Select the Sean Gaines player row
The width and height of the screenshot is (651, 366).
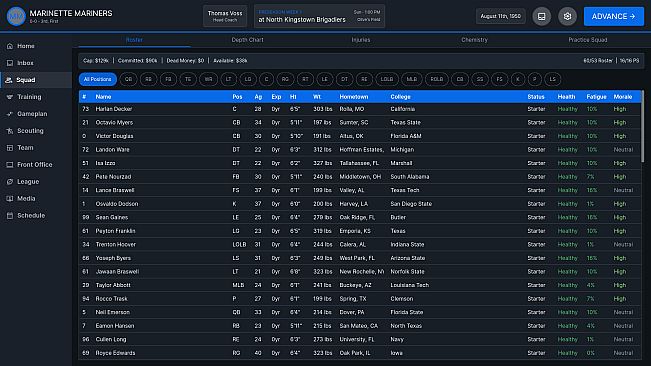pyautogui.click(x=360, y=217)
